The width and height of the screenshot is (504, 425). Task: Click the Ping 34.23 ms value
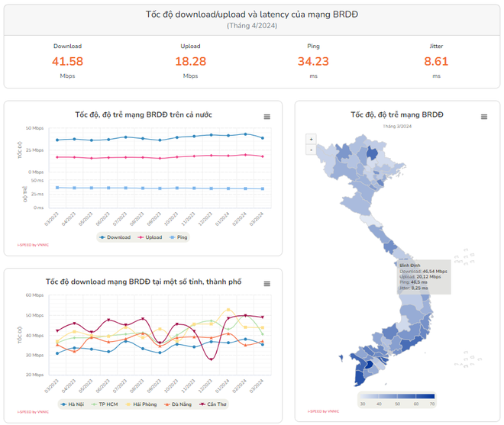pos(313,61)
